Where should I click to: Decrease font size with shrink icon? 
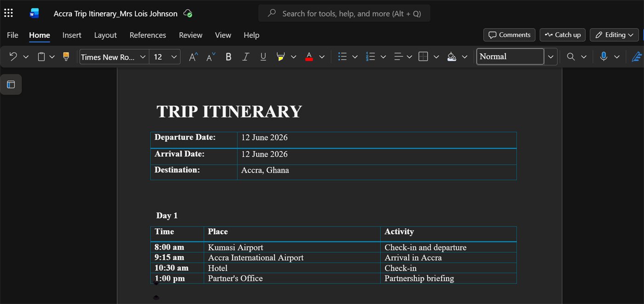211,57
